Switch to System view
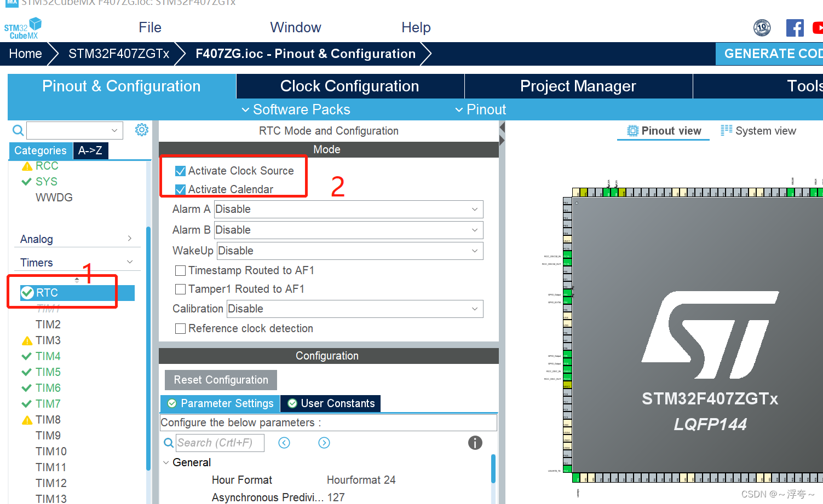Screen dimensions: 823x504 pyautogui.click(x=758, y=131)
